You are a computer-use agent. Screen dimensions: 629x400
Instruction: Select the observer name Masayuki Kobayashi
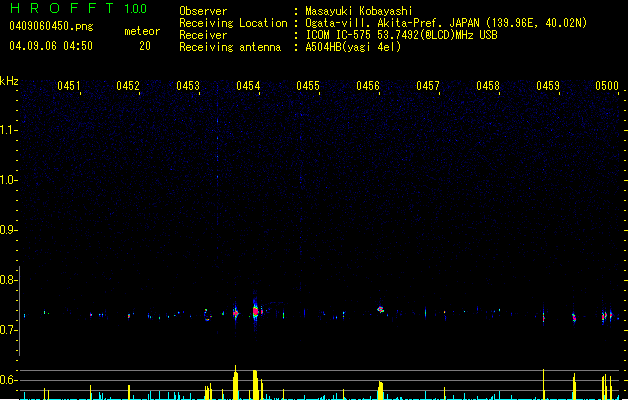(x=359, y=11)
